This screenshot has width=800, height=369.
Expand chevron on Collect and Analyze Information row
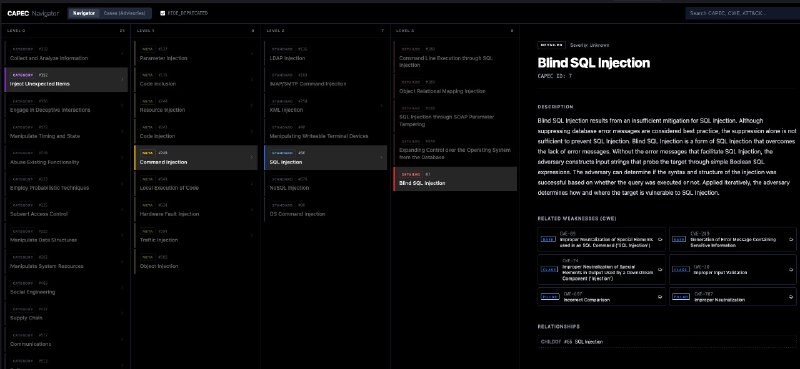[122, 54]
